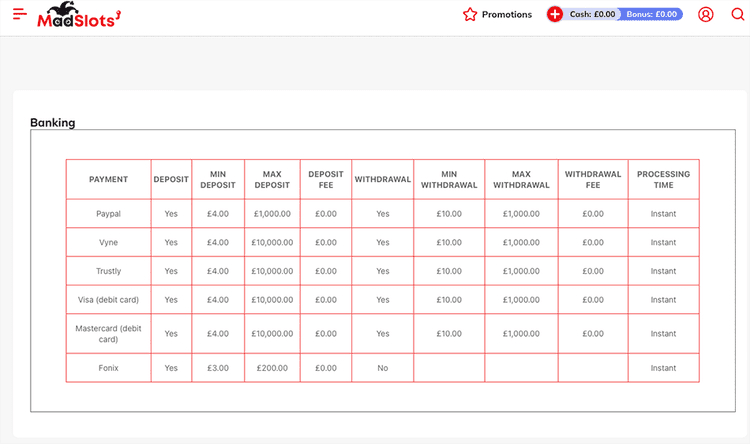The width and height of the screenshot is (750, 444).
Task: Select the Vyne payment cell
Action: [109, 243]
